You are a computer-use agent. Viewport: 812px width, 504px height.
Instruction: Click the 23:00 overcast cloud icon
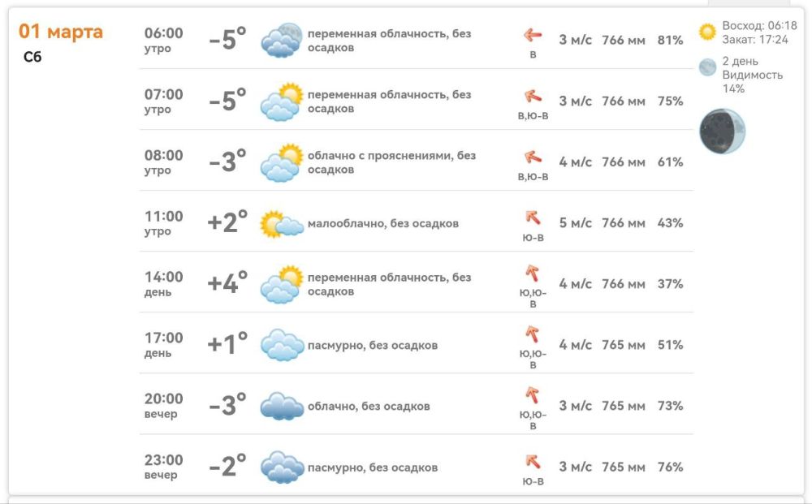[x=282, y=467]
